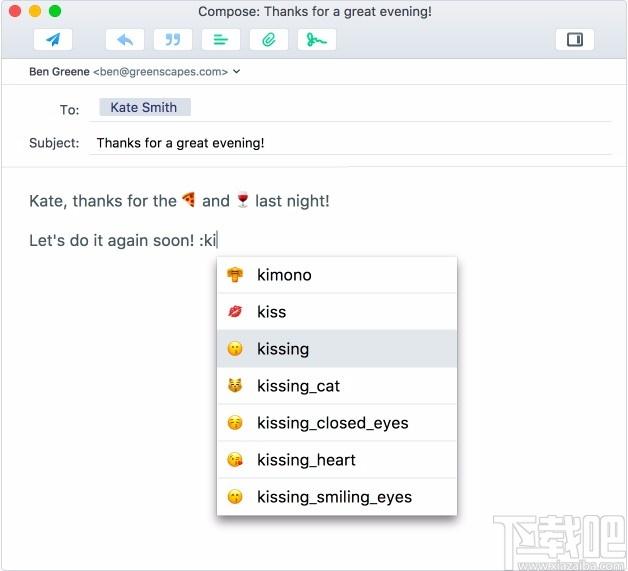Attach a file with the paperclip icon
This screenshot has height=571, width=628.
(x=269, y=40)
